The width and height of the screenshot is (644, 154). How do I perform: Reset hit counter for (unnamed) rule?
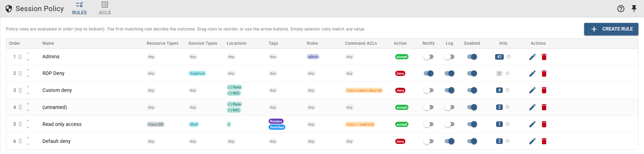[x=508, y=107]
